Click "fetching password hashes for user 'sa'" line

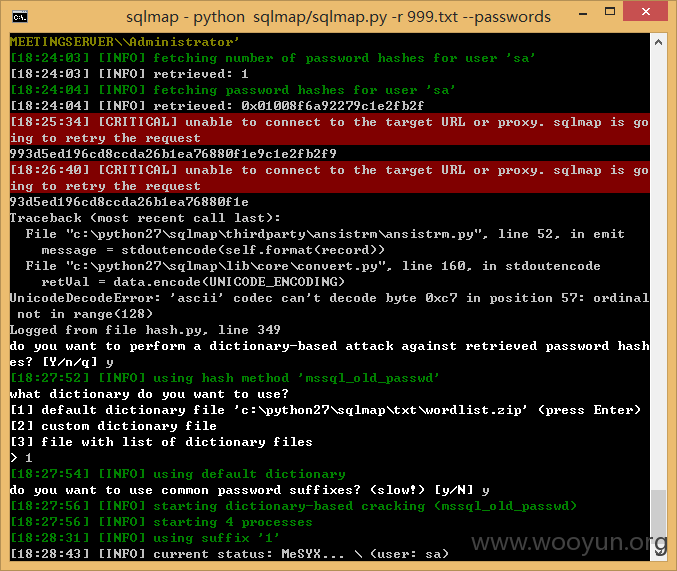(x=233, y=90)
